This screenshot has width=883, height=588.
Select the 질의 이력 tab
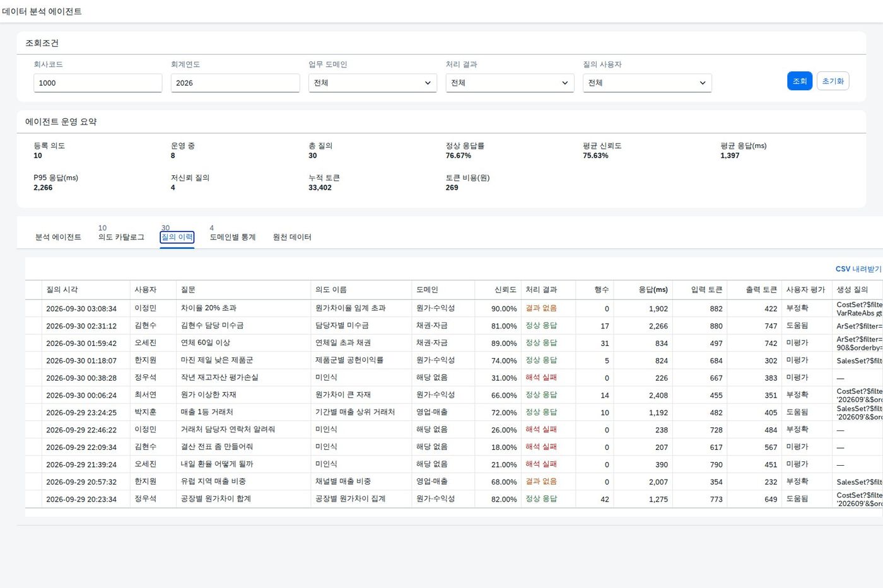[x=177, y=237]
